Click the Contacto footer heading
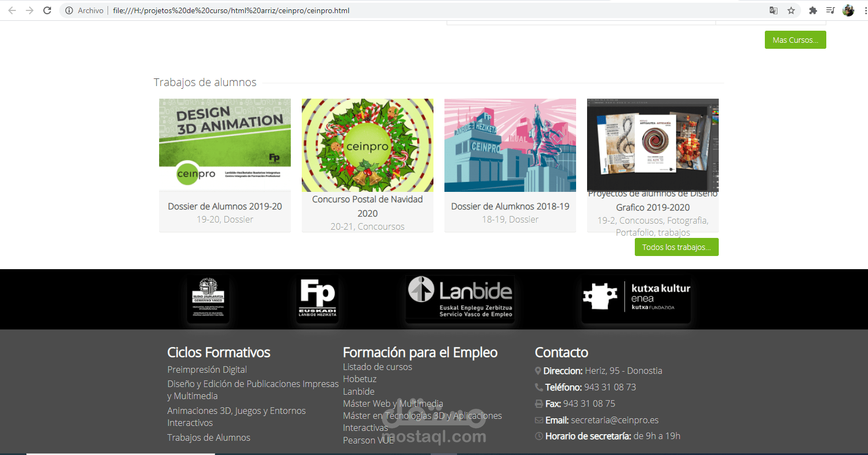The height and width of the screenshot is (455, 868). (x=561, y=352)
